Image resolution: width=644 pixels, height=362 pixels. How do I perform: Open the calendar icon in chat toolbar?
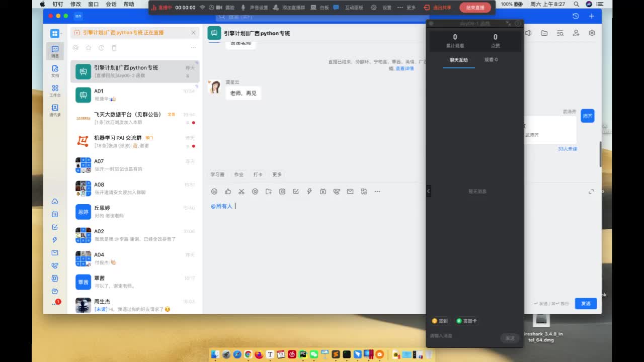tap(282, 192)
